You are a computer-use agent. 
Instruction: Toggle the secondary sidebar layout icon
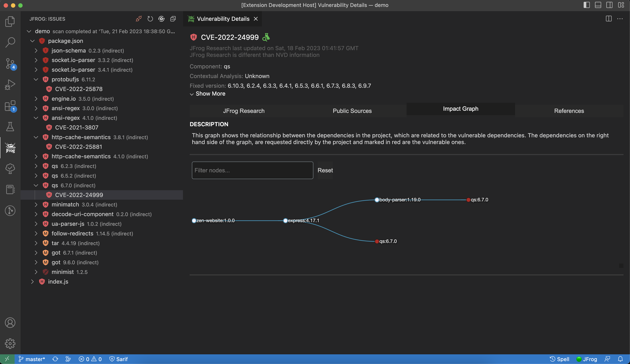[x=609, y=5]
